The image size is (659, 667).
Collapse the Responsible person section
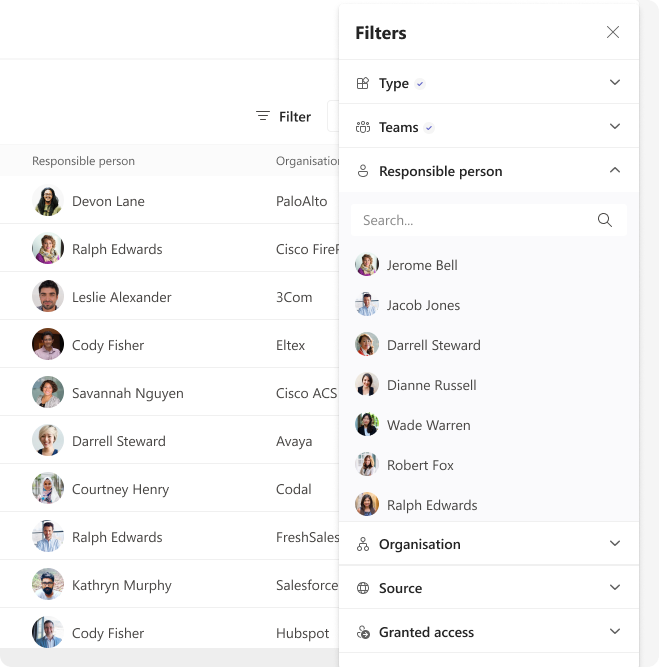615,171
